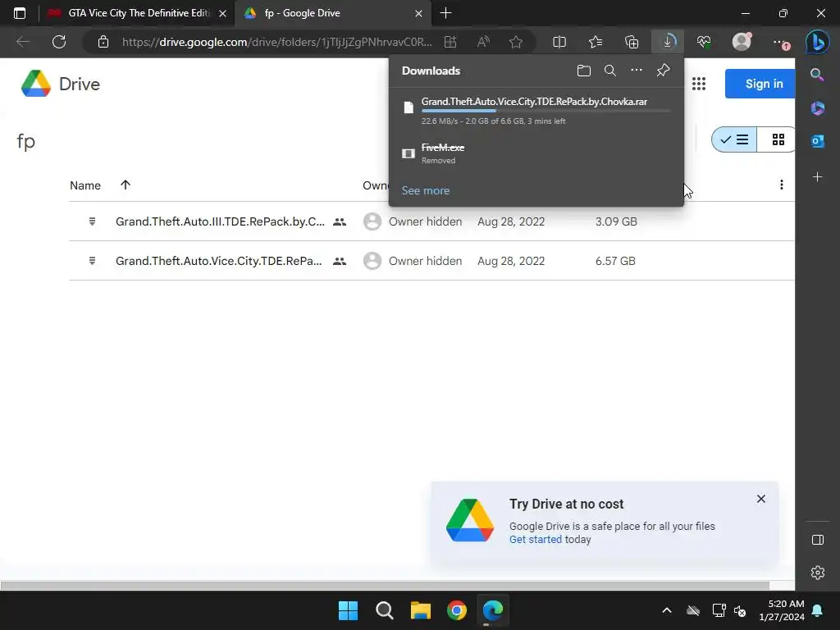840x630 pixels.
Task: Click the 6.57 GB file size
Action: (615, 261)
